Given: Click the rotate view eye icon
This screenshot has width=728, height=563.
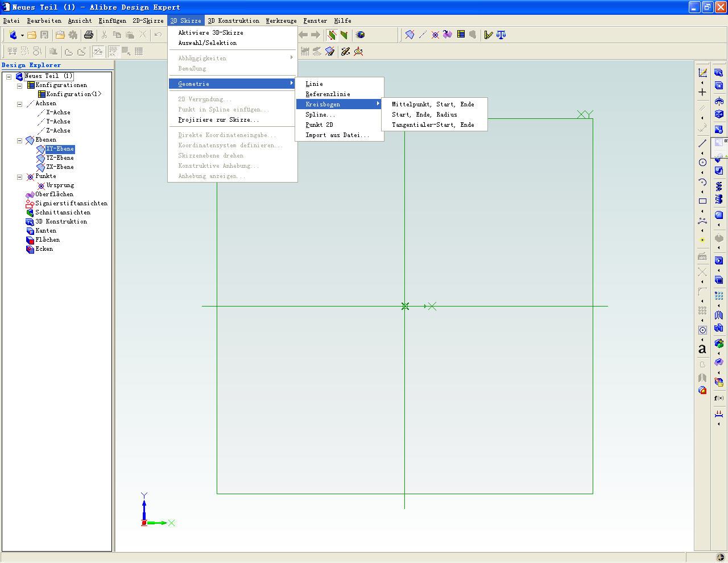Looking at the screenshot, I should (x=358, y=51).
